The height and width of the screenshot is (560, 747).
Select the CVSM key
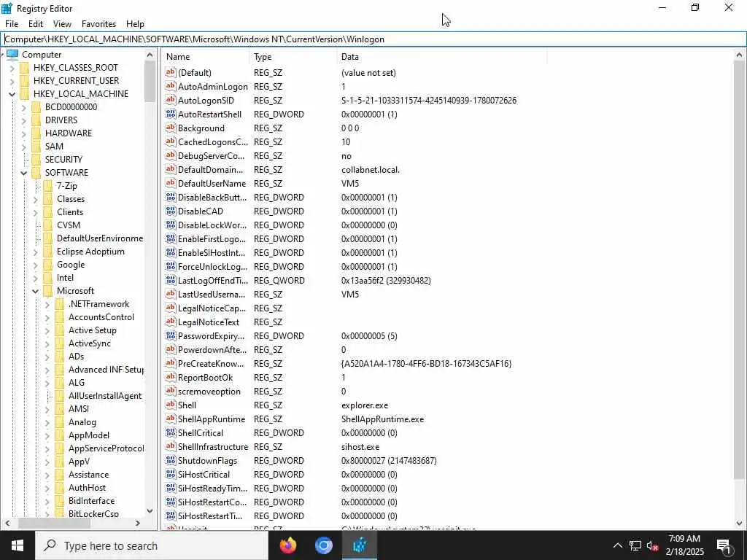click(68, 225)
